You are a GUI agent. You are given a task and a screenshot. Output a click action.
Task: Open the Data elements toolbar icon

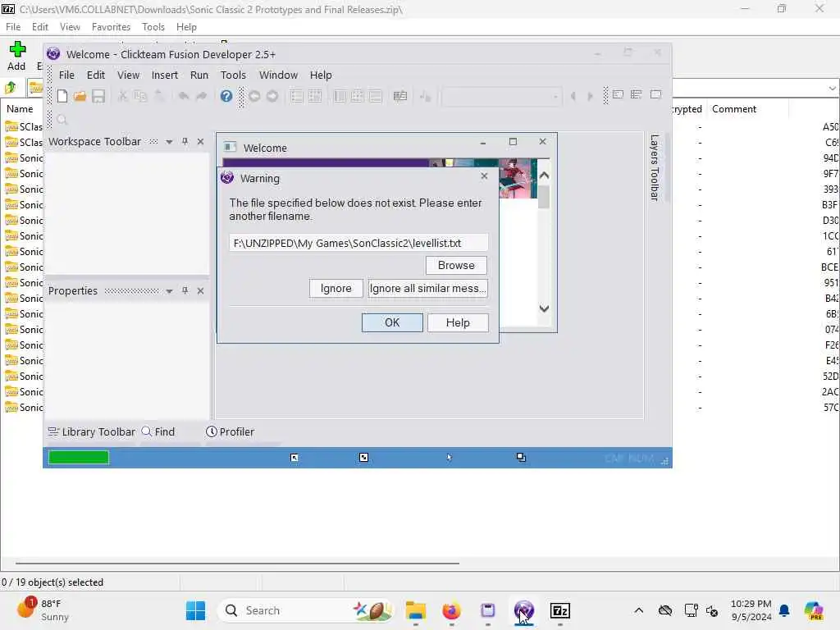click(399, 96)
